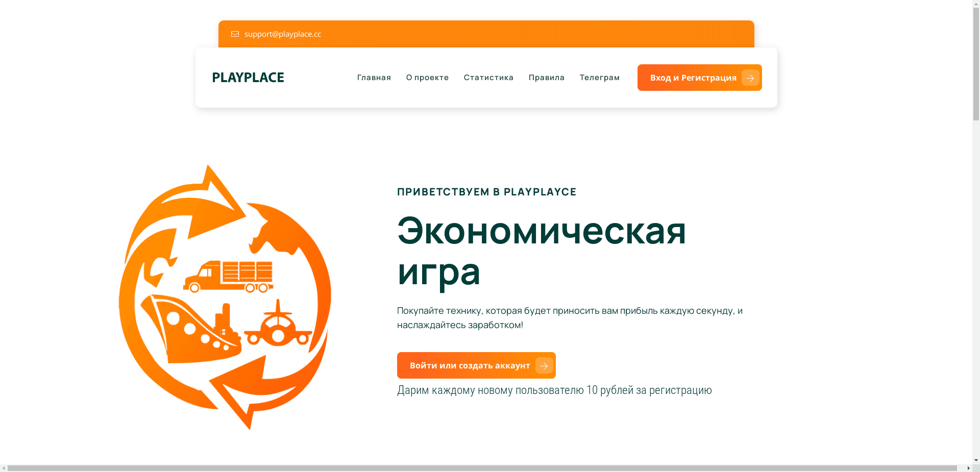This screenshot has width=980, height=472.
Task: Open the Правила section
Action: pos(546,77)
